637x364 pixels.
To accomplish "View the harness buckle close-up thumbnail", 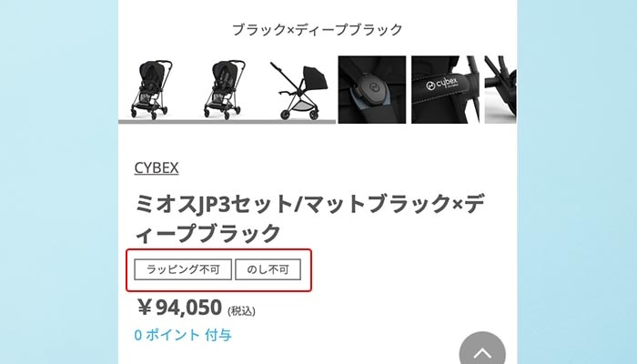I will pos(371,89).
